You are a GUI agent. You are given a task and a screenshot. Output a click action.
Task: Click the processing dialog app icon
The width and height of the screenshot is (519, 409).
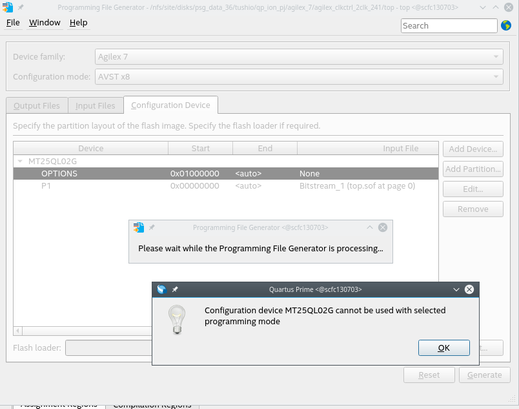click(139, 227)
